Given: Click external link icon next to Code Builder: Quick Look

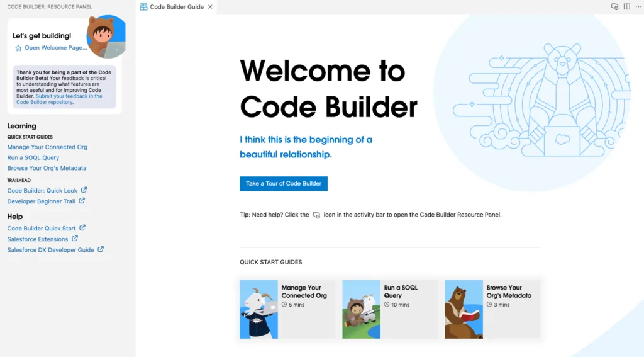Looking at the screenshot, I should tap(84, 190).
